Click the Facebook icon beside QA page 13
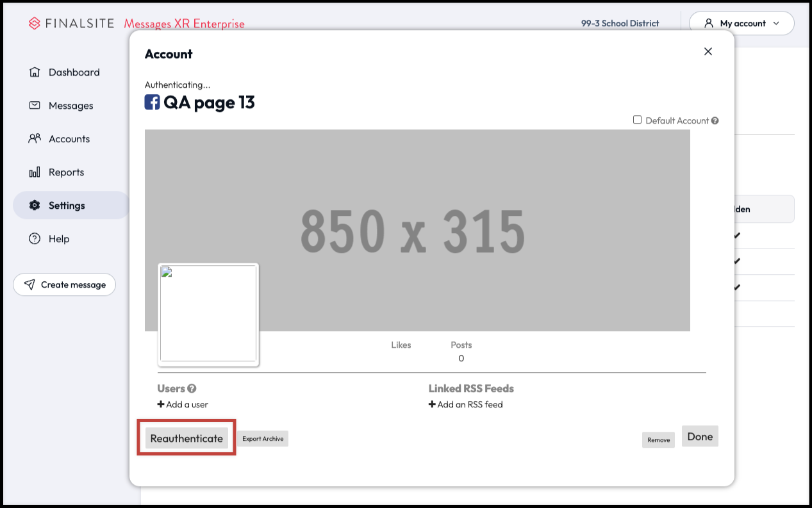This screenshot has width=812, height=508. 152,102
